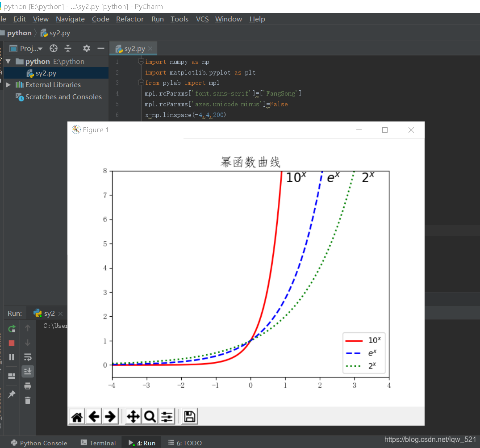
Task: Select the Zoom magnifier tool in Figure toolbar
Action: 150,416
